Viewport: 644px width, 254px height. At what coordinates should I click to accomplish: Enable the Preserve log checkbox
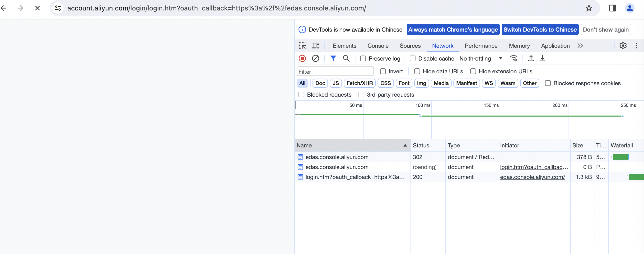[x=363, y=58]
